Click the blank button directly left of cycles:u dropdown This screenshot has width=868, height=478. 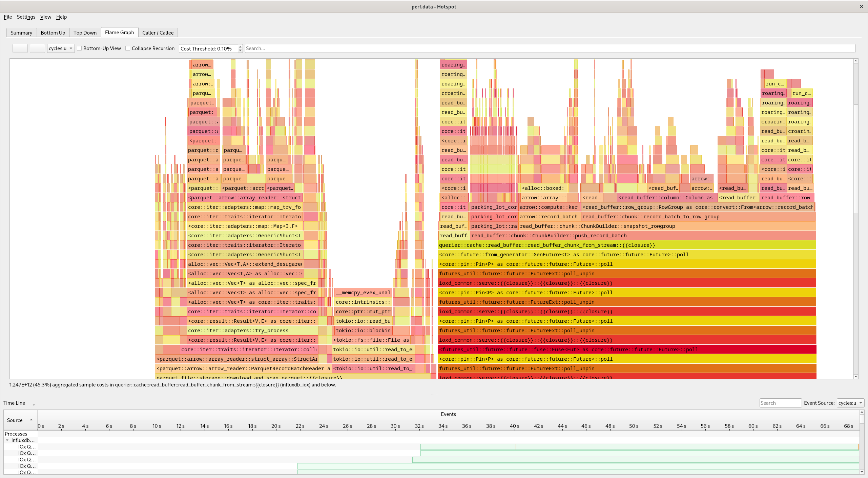37,48
